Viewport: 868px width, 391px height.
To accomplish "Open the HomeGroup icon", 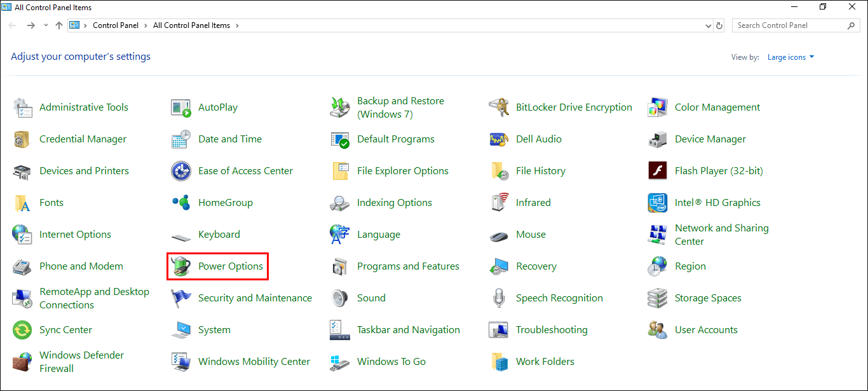I will pyautogui.click(x=181, y=203).
